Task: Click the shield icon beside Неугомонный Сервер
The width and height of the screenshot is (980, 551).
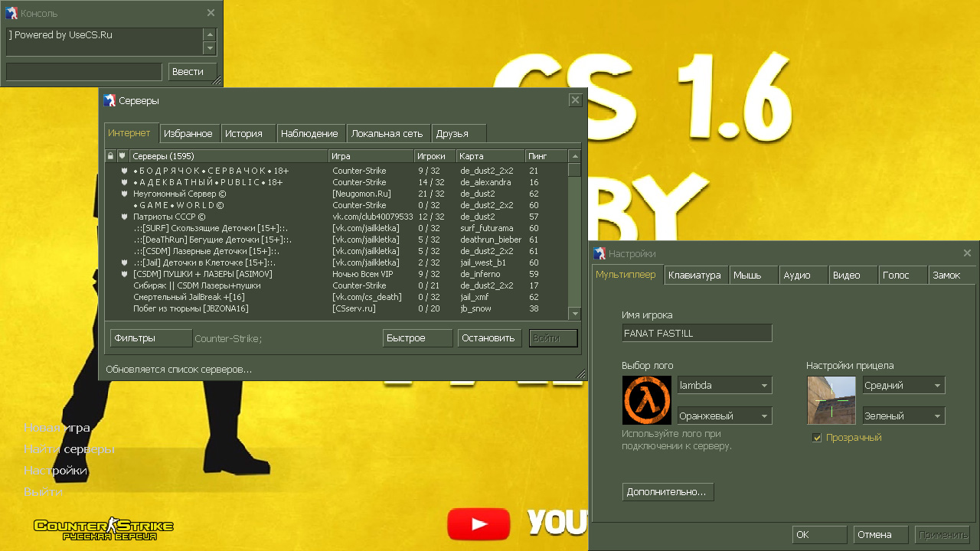Action: click(x=123, y=194)
